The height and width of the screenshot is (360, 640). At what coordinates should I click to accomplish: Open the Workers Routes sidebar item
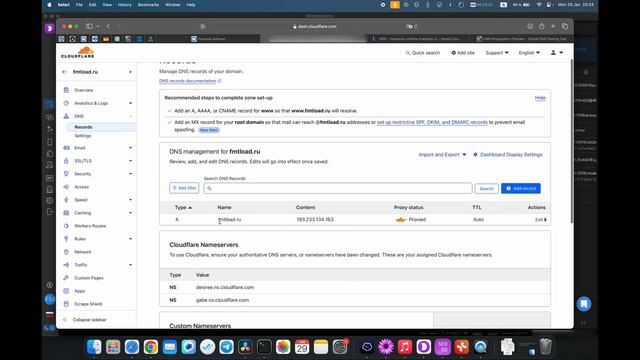click(90, 226)
